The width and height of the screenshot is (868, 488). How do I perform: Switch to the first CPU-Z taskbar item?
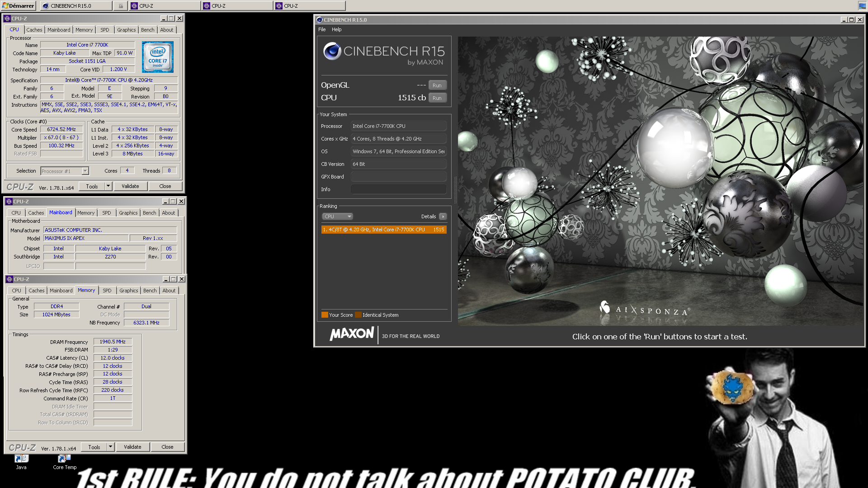[x=165, y=6]
